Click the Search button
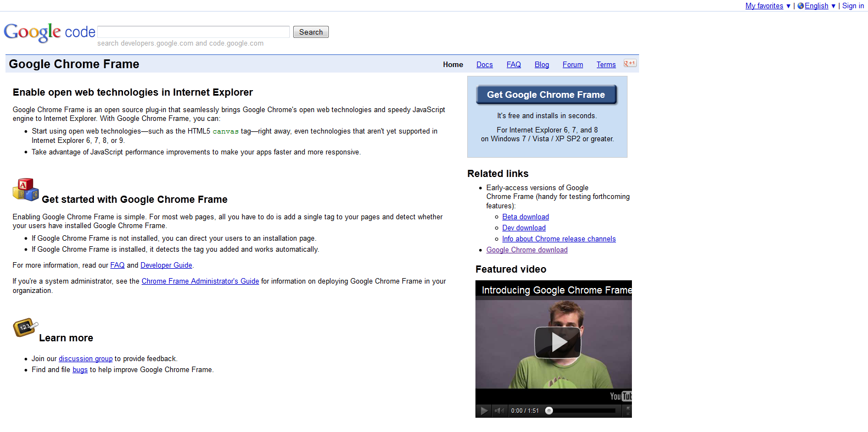The width and height of the screenshot is (868, 432). pos(311,32)
